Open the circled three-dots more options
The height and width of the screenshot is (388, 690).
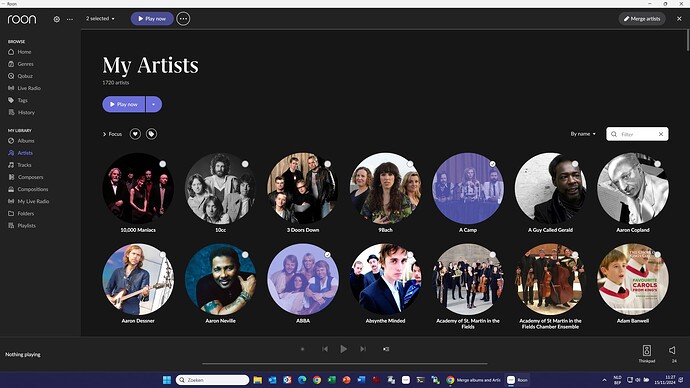183,19
